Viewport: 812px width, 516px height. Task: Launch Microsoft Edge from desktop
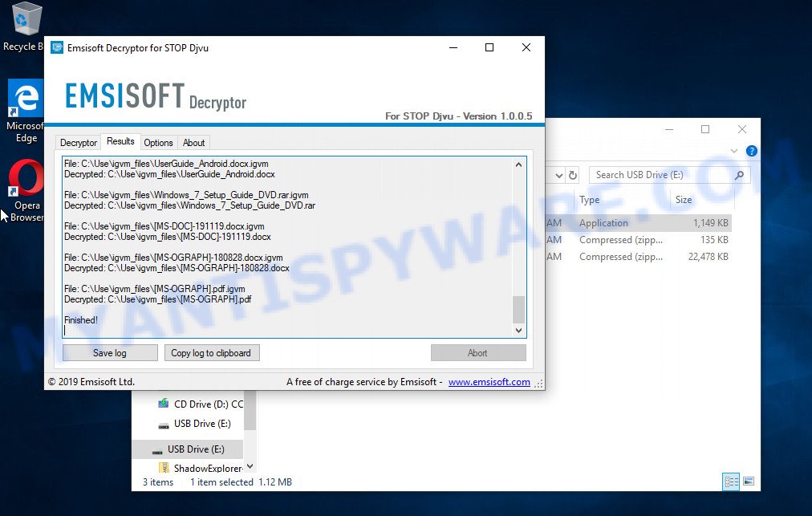tap(25, 111)
